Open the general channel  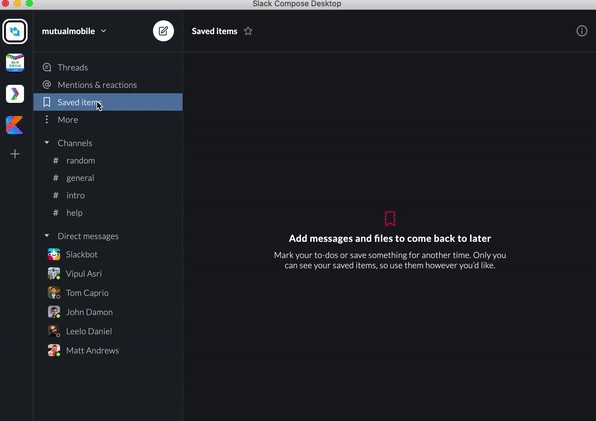pos(108,178)
